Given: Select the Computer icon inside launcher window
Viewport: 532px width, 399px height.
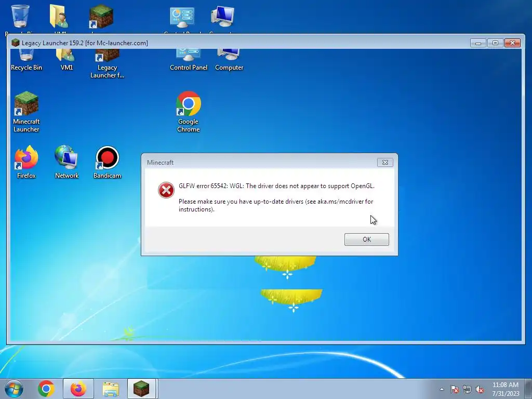Looking at the screenshot, I should click(x=229, y=60).
